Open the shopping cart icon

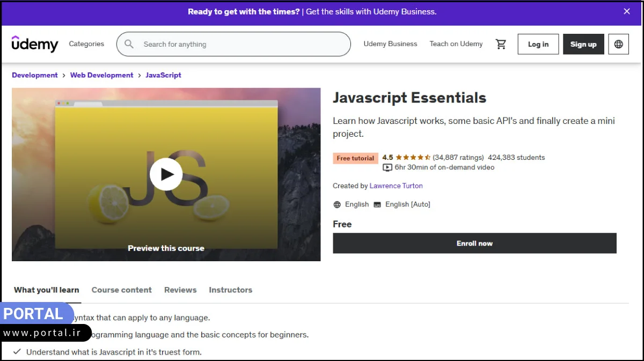click(501, 44)
